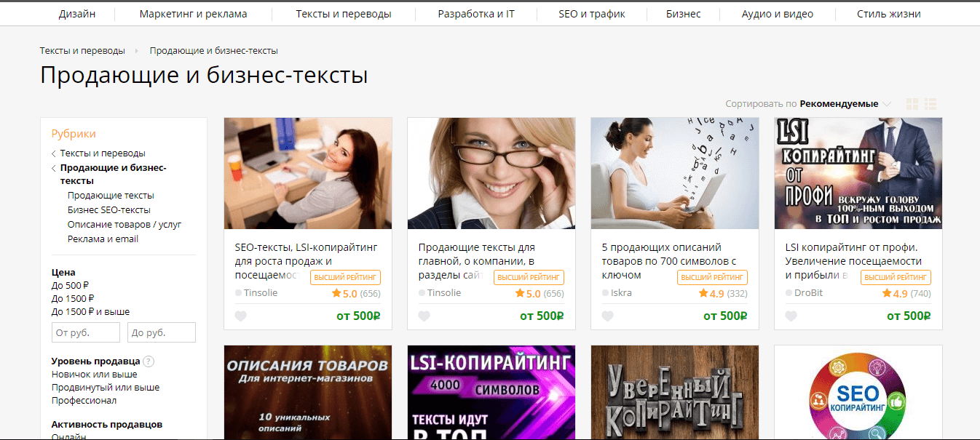Open the Уровень продавца help question icon
This screenshot has height=440, width=980.
(149, 361)
